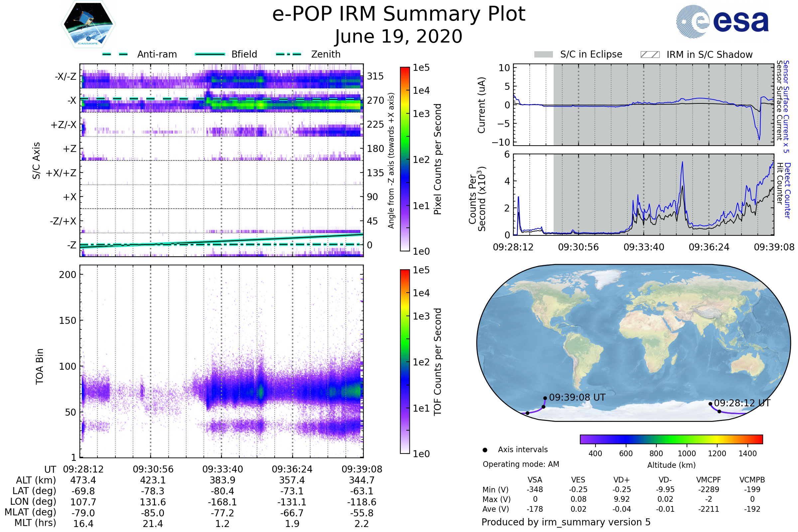Click the Altitude (km) horizontal colorbar
The image size is (798, 532).
(671, 439)
